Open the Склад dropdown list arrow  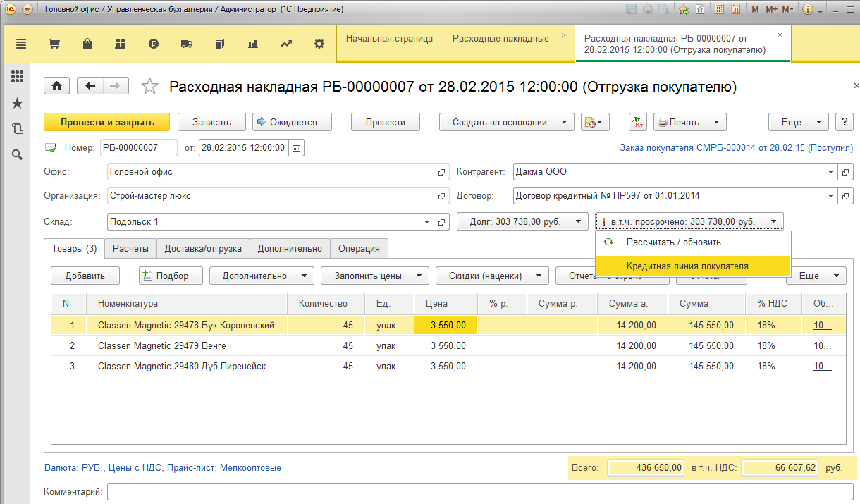[x=426, y=222]
